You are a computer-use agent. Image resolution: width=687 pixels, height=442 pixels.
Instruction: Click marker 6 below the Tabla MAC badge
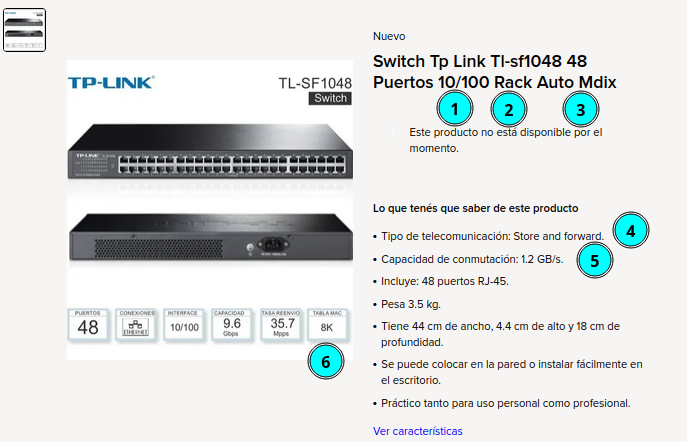[x=326, y=362]
